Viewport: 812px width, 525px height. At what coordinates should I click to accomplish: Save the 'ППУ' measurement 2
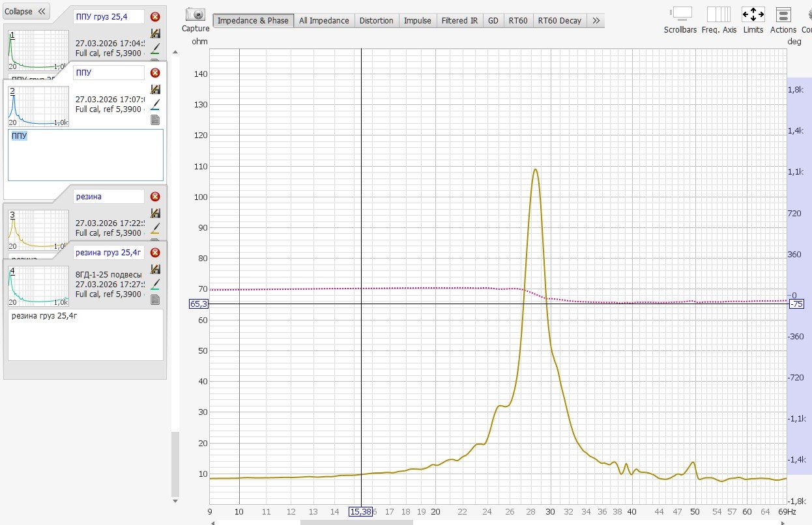pos(155,89)
